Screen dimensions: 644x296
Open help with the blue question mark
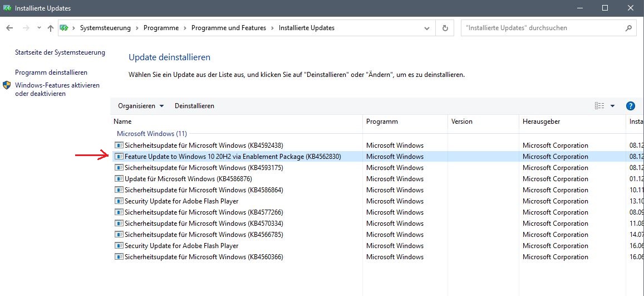point(631,106)
